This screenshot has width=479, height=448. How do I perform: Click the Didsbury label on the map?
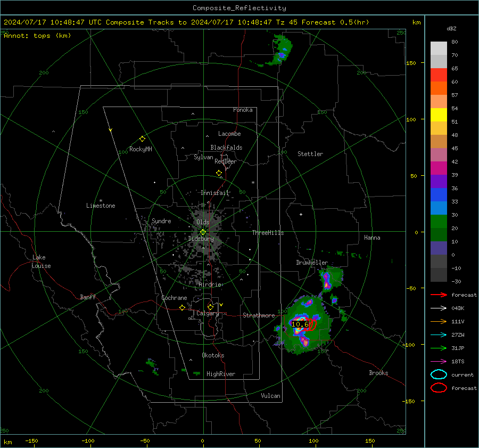[x=201, y=239]
